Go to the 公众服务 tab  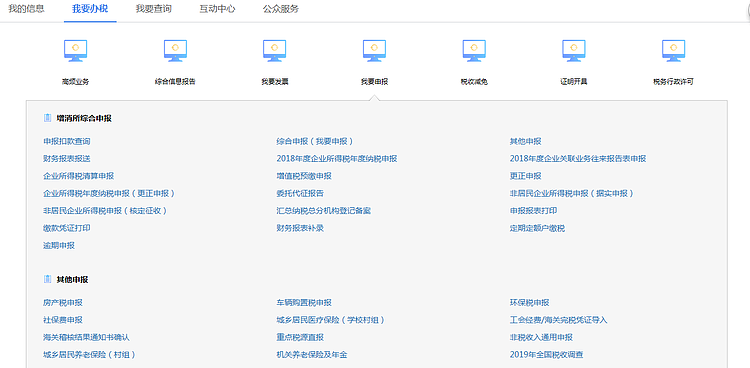[x=281, y=9]
